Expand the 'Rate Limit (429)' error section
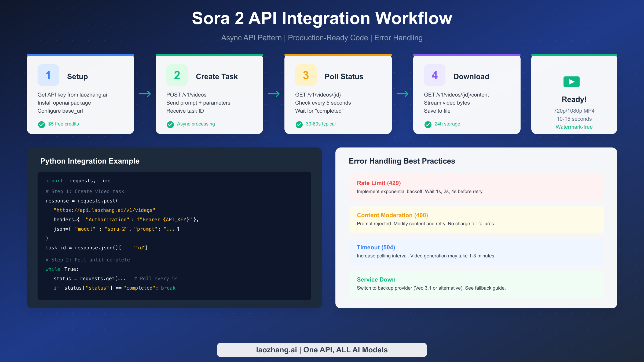Image resolution: width=644 pixels, height=362 pixels. click(378, 183)
